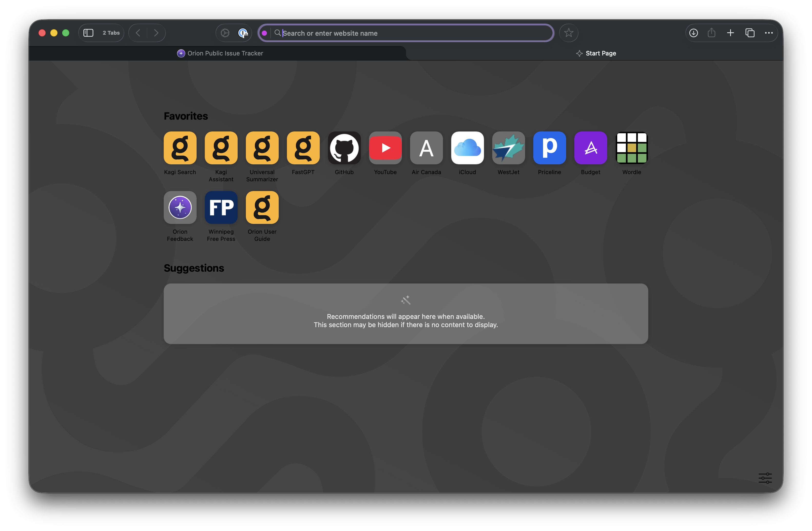812x531 pixels.
Task: Open website settings gear icon
Action: [x=225, y=33]
